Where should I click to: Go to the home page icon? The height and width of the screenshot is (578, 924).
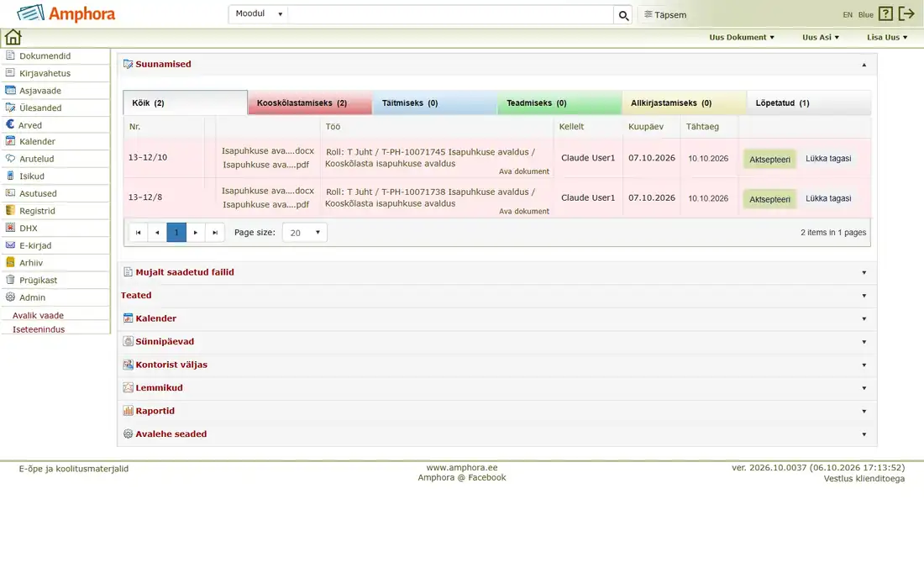(13, 37)
